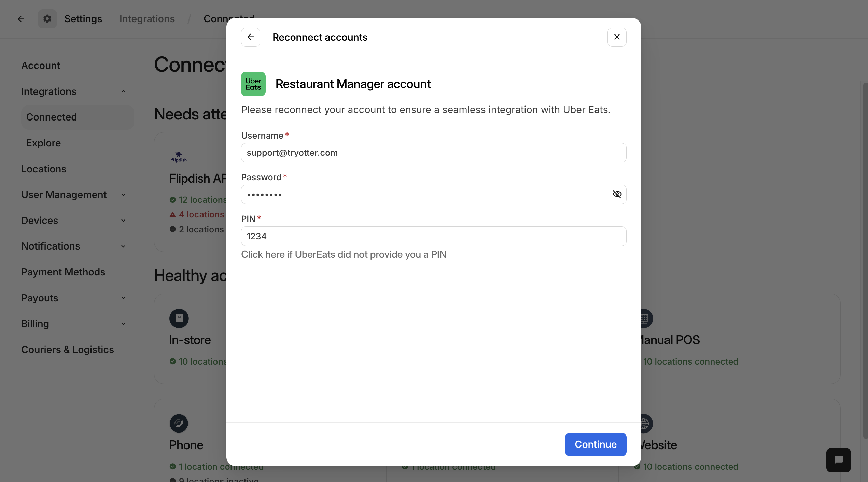Click the PIN input field
868x482 pixels.
click(433, 236)
